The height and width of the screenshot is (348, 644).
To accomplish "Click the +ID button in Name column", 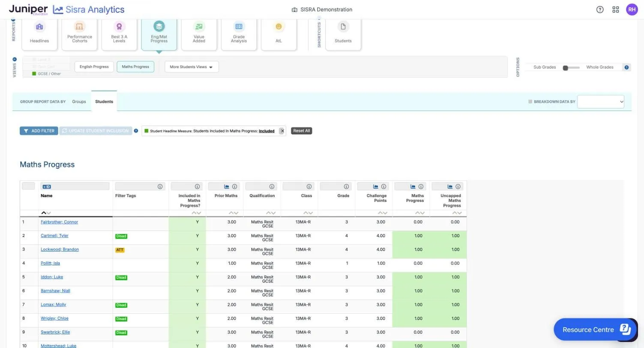I will (47, 187).
